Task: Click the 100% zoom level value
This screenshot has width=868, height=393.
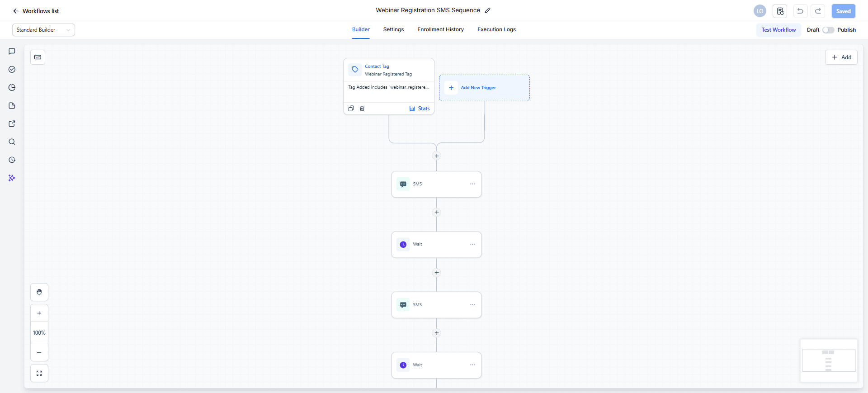Action: coord(39,333)
